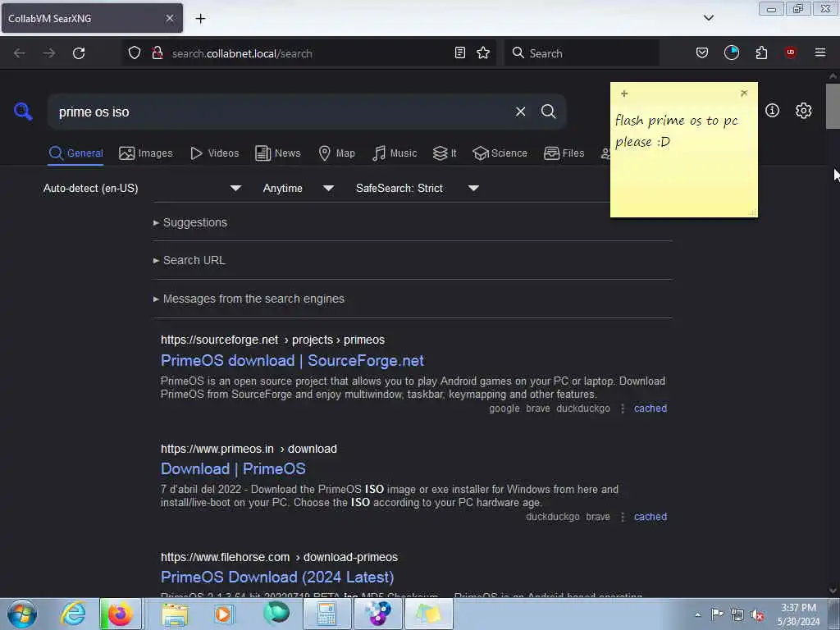Viewport: 840px width, 630px height.
Task: Switch to the Videos category
Action: pyautogui.click(x=214, y=153)
